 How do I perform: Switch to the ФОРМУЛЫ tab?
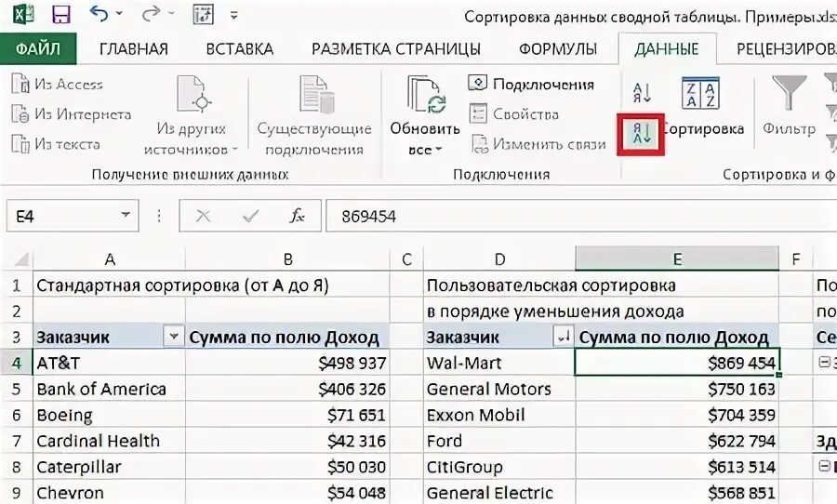[x=558, y=49]
